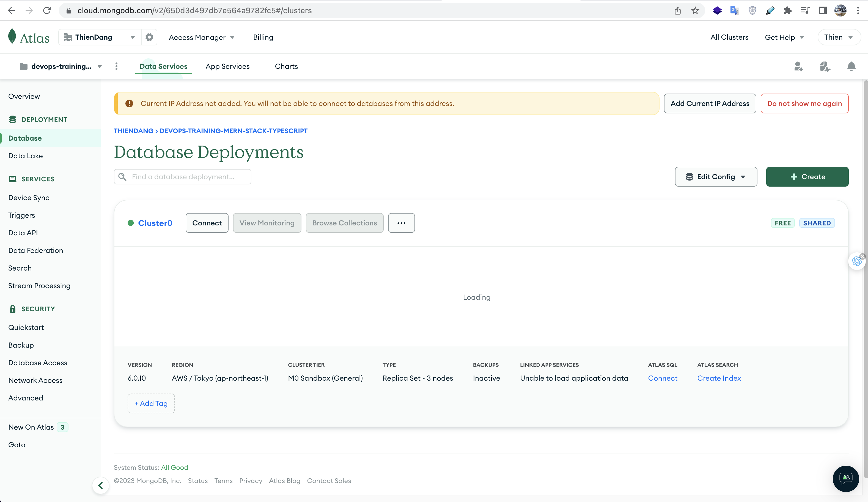Click the share page icon
Viewport: 868px width, 502px height.
(677, 11)
